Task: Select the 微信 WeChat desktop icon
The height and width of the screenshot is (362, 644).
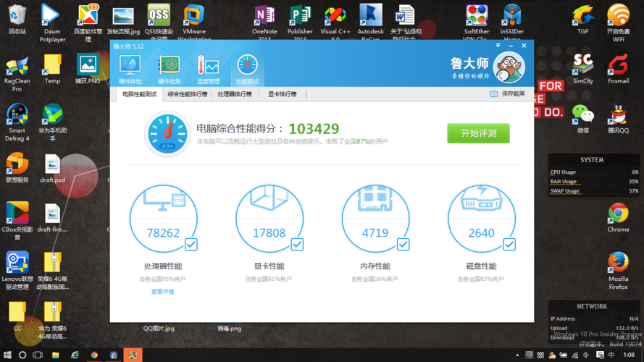Action: point(583,119)
